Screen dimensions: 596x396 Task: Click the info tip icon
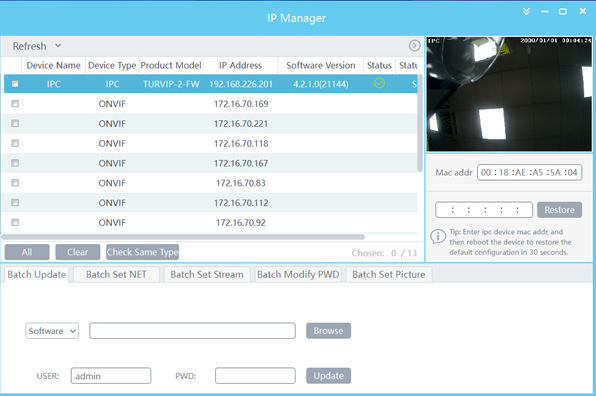coord(438,236)
